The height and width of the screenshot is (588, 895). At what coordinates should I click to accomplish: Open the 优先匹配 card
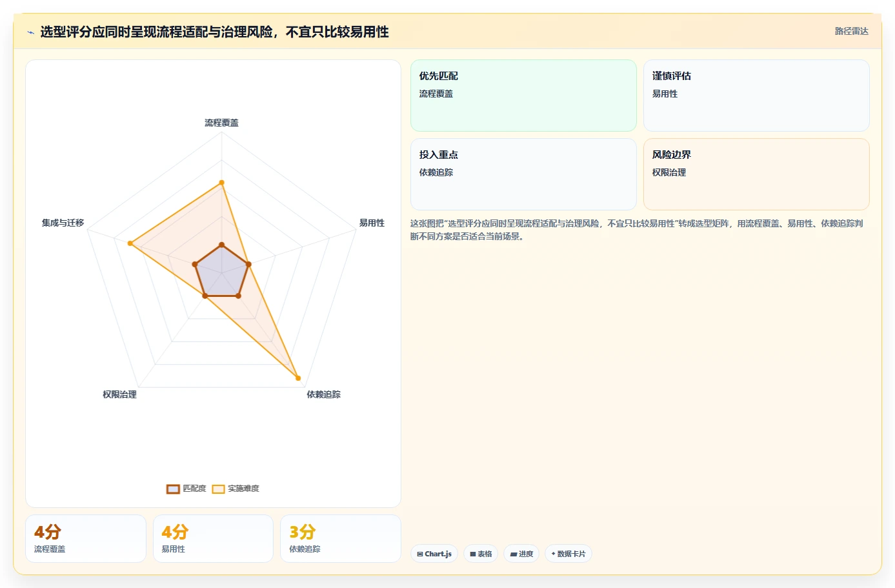pyautogui.click(x=523, y=96)
